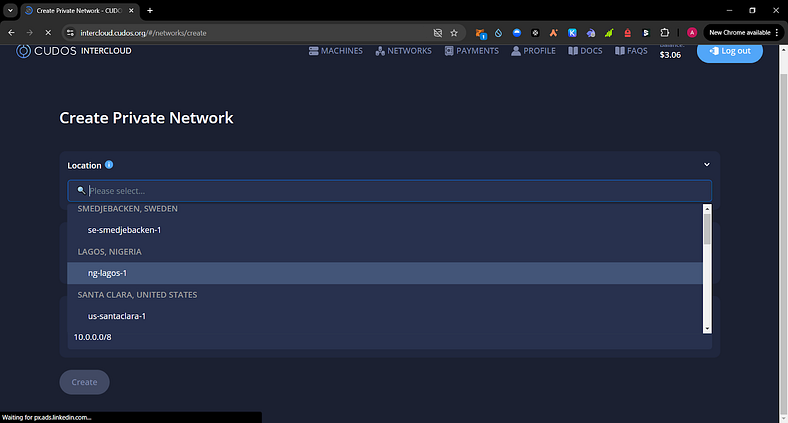Open the black square extension icon
Viewport: 788px width, 423px height.
(535, 33)
